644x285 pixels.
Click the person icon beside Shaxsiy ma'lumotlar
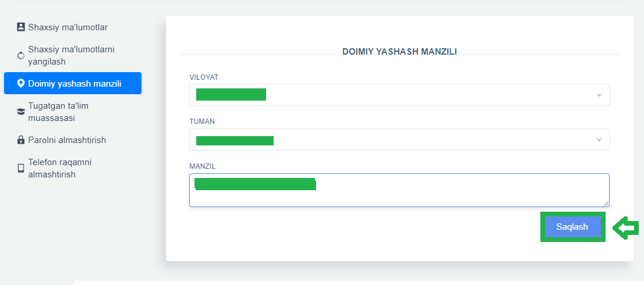click(21, 27)
